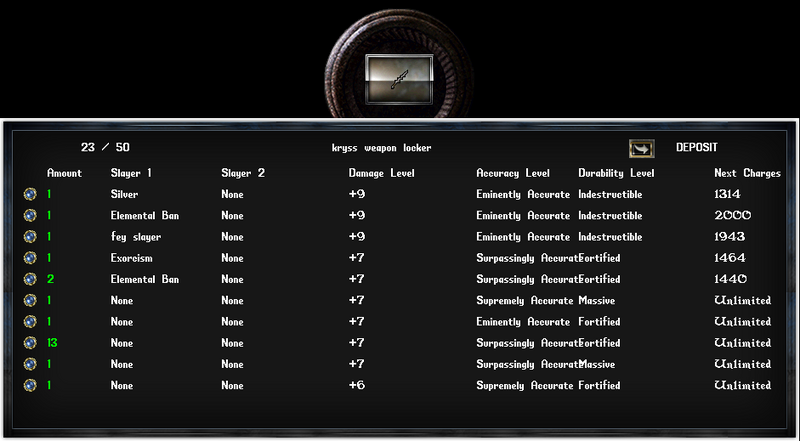Click 'Elemental Ban' in the 1440 charges row
800x441 pixels.
tap(145, 279)
